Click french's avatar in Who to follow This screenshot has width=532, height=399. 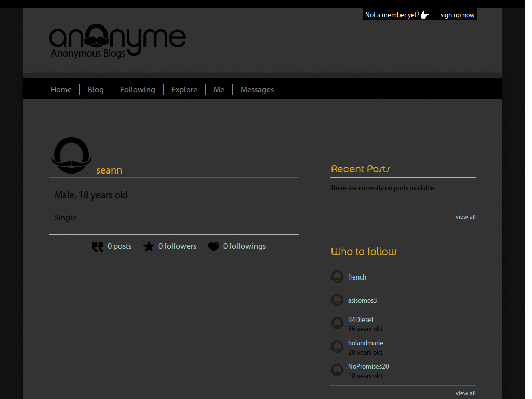337,276
